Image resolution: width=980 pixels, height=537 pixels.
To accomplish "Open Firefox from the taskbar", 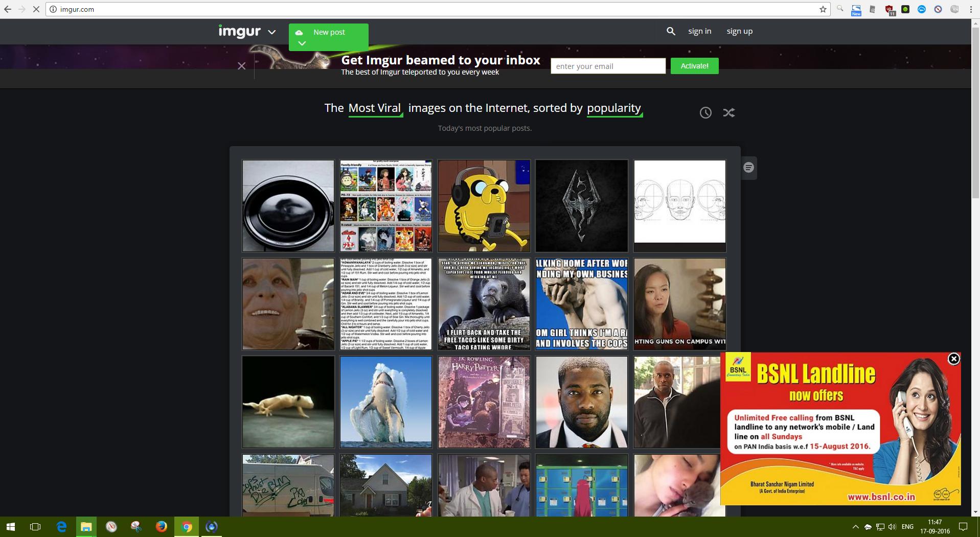I will click(161, 526).
